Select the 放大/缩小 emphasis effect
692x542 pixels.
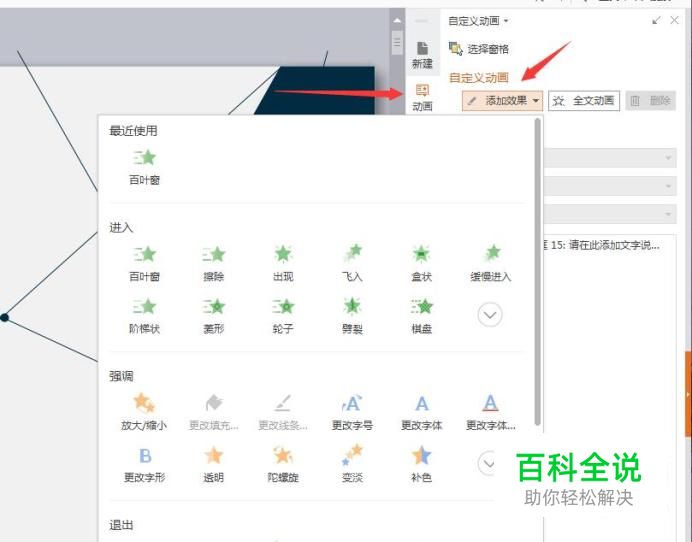tap(144, 412)
